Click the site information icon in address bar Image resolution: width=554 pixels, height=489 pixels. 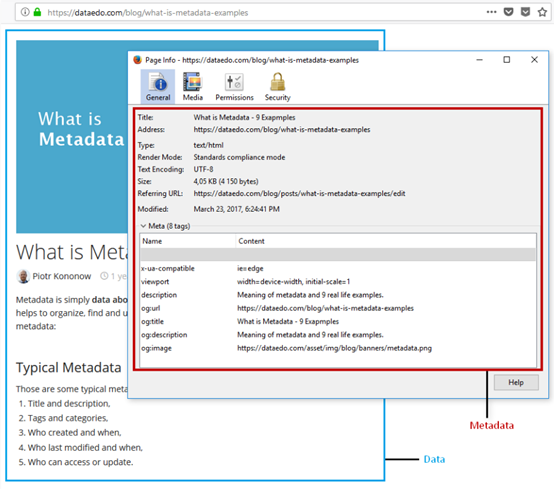point(25,12)
